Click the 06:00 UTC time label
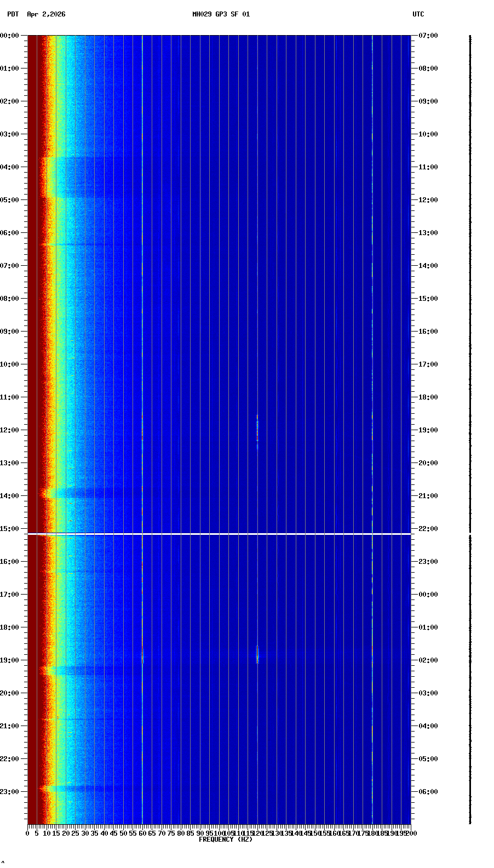 [x=428, y=792]
